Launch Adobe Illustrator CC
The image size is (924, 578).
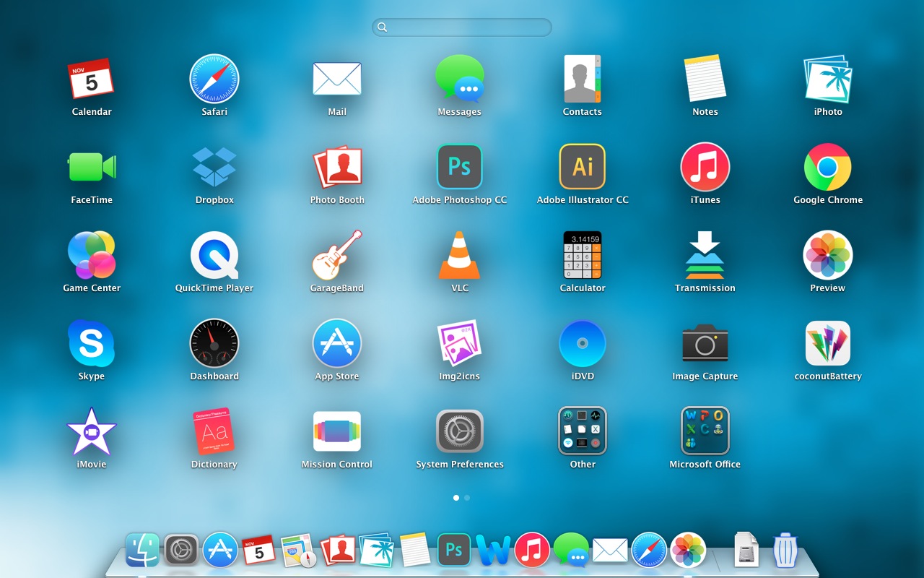(583, 168)
